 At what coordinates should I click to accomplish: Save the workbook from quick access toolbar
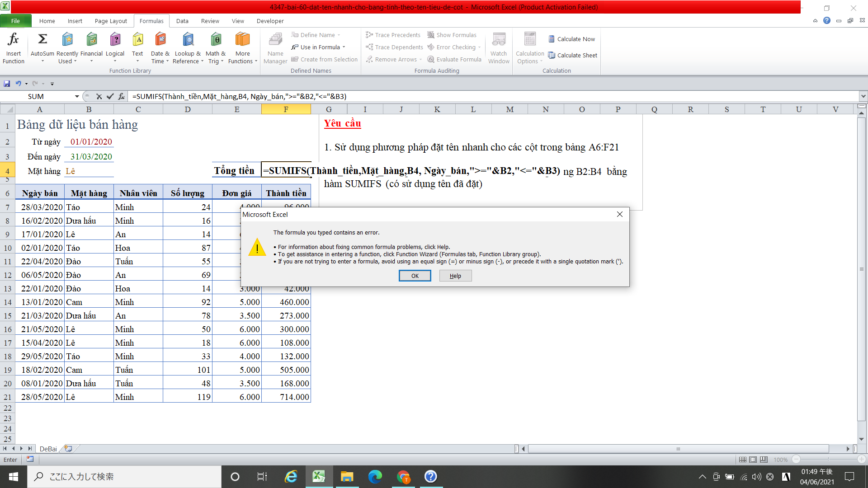[x=7, y=84]
